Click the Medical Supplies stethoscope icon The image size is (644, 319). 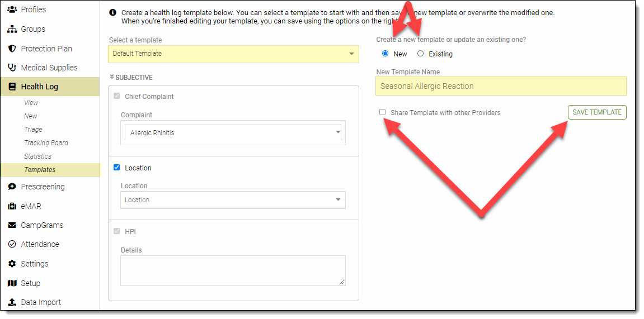point(12,68)
